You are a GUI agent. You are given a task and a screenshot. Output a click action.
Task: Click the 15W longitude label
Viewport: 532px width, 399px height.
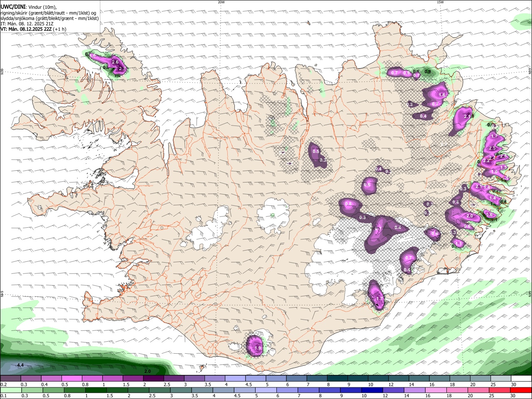440,2
